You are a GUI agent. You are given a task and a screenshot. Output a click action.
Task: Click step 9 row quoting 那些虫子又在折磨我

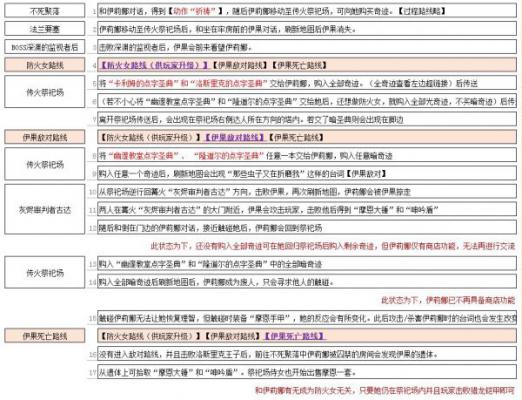307,173
